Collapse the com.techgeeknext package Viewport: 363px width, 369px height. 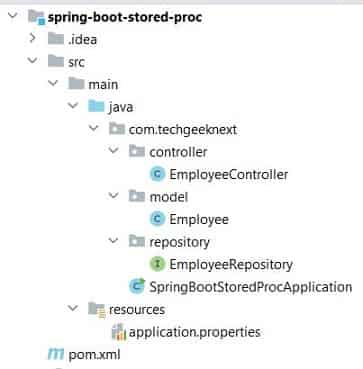click(94, 128)
